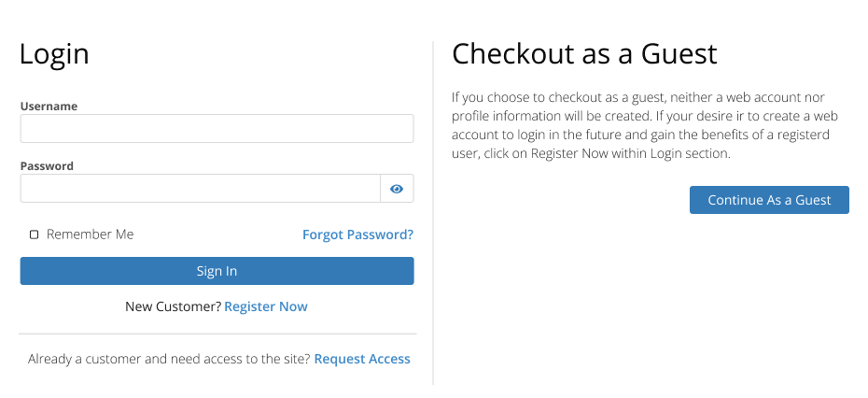
Task: Click the 'New Customer?' text
Action: click(x=174, y=306)
